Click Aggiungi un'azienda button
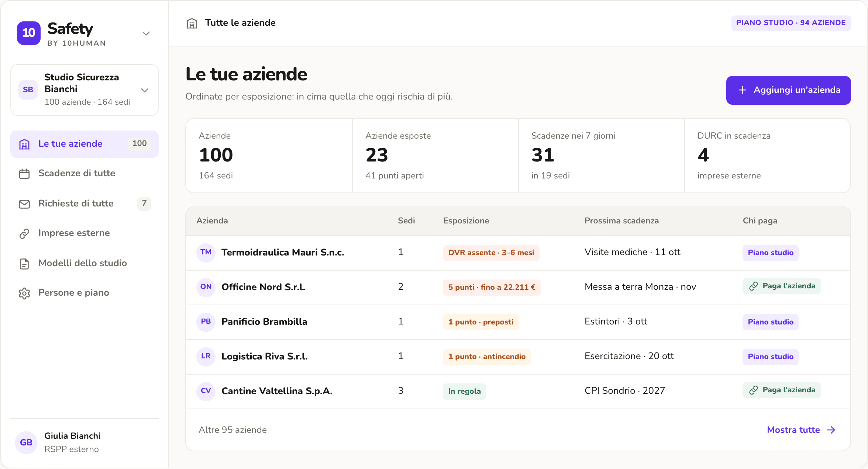 tap(789, 90)
